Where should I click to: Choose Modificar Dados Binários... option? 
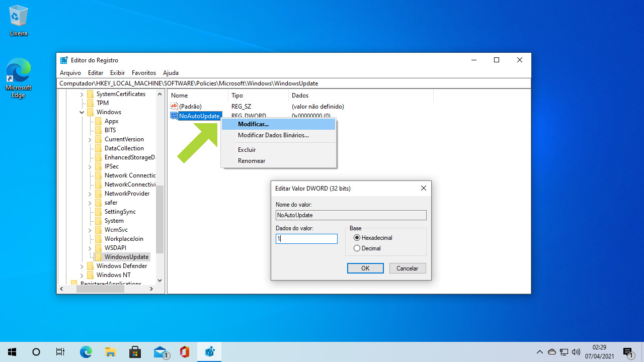point(278,135)
